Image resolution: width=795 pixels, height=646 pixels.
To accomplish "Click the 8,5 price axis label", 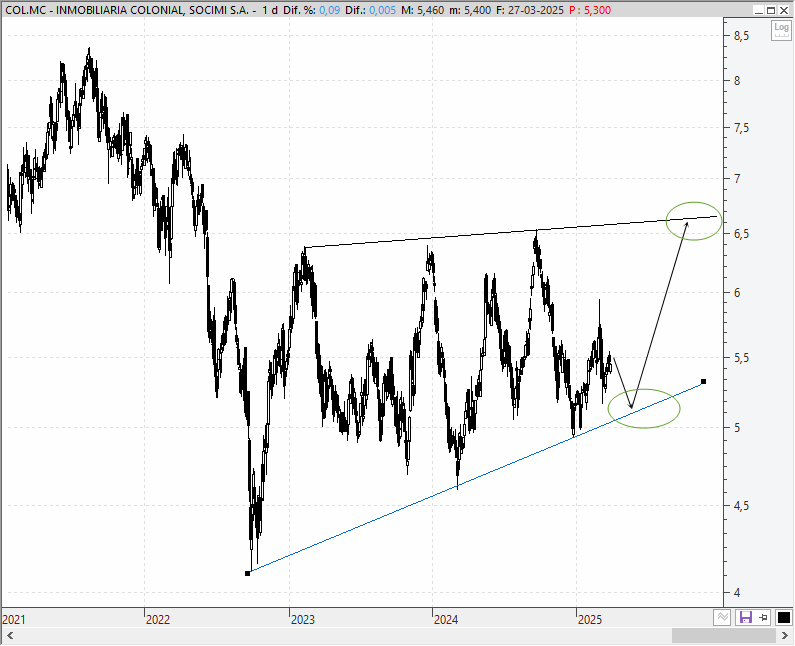I will (742, 36).
